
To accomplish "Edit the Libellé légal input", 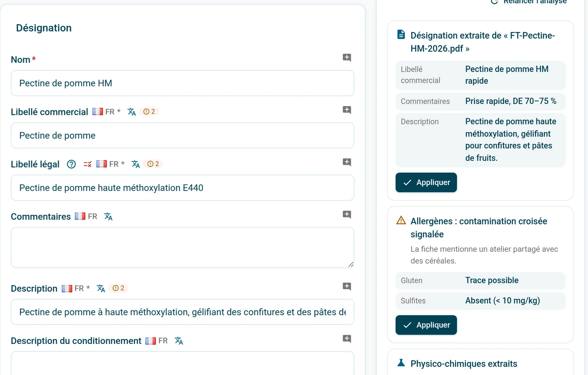I will tap(183, 188).
